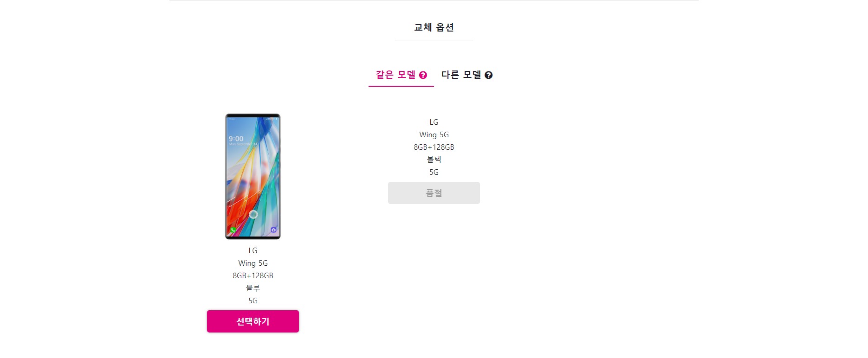Click Wing 5G text of sold-out model
Screen dimensions: 868x358
coord(434,134)
